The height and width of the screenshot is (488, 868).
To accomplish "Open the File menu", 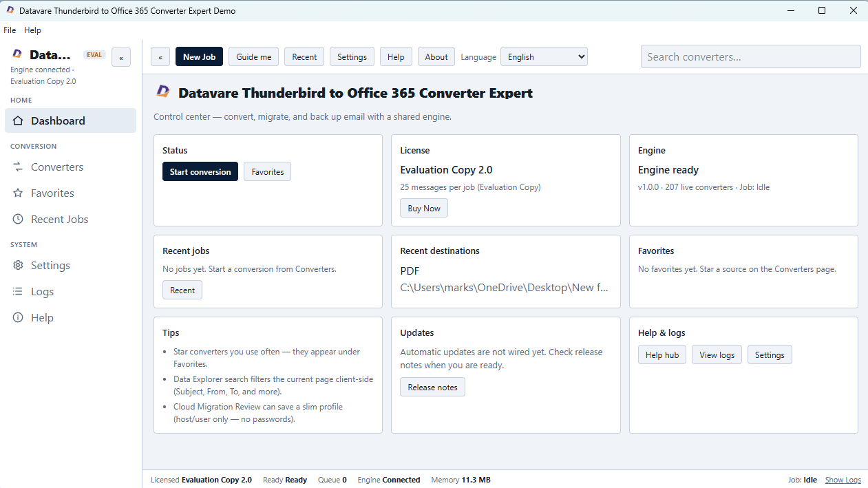I will click(10, 30).
